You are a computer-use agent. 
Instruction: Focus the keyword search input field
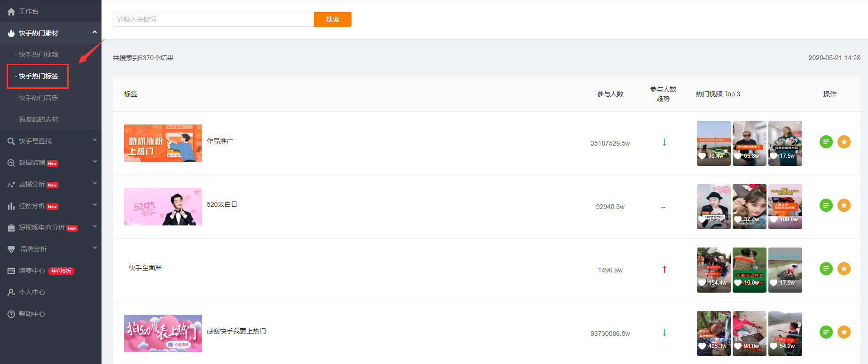tap(213, 19)
